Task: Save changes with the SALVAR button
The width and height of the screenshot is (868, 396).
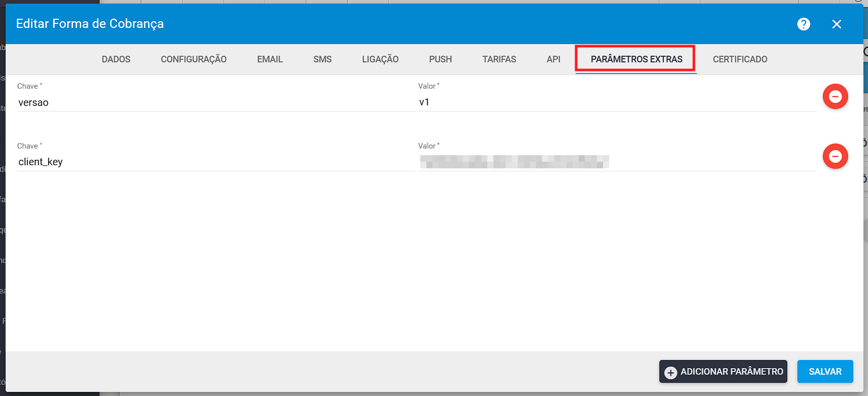Action: coord(825,372)
